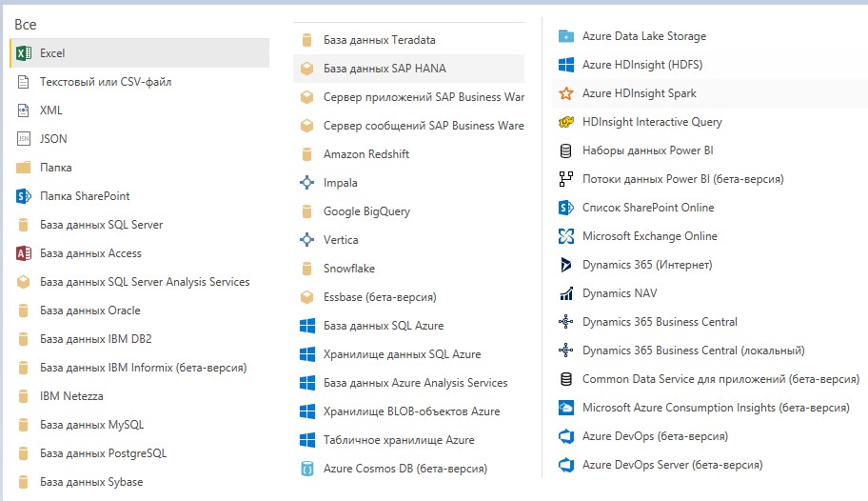Click the Essbase cube icon
This screenshot has width=868, height=501.
click(x=306, y=297)
